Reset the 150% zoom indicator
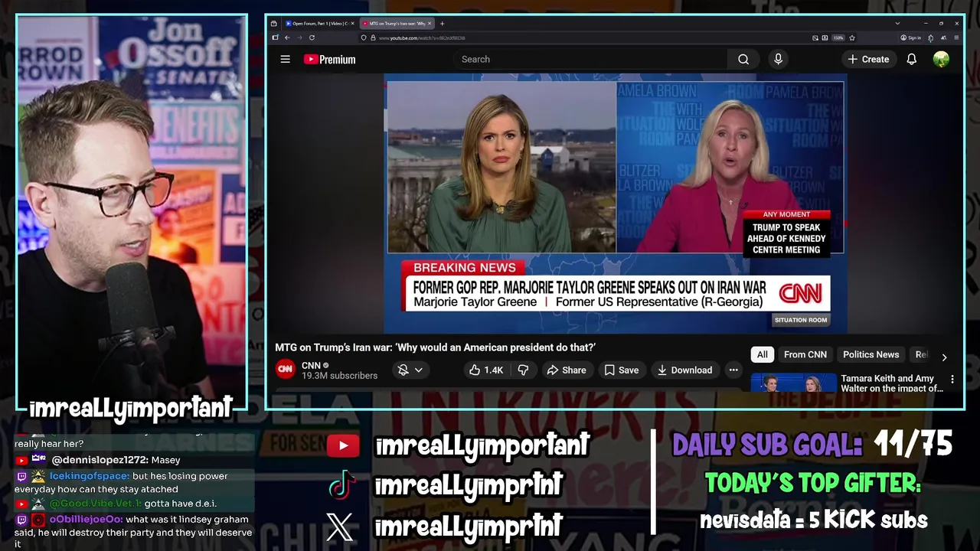 [838, 37]
